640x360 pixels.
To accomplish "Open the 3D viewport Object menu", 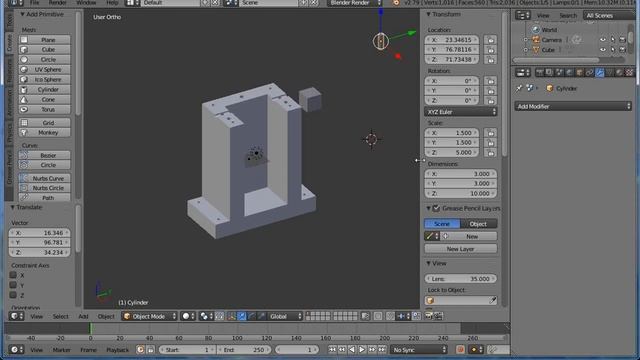I will point(106,316).
